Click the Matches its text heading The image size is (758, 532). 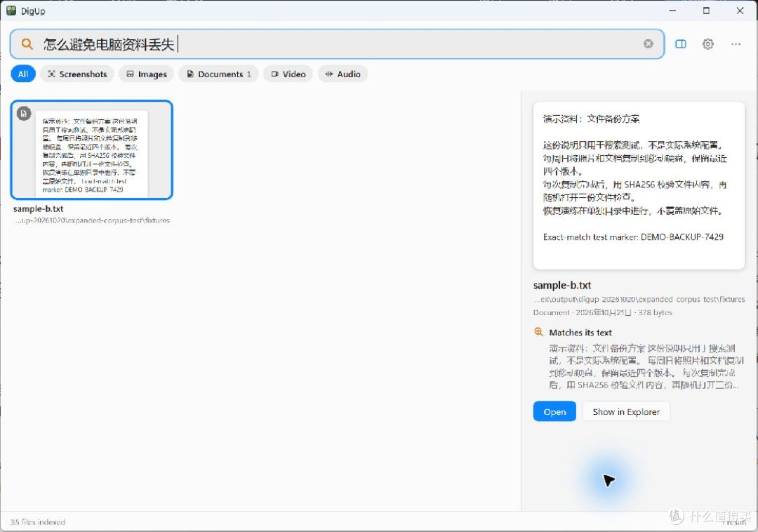(580, 333)
